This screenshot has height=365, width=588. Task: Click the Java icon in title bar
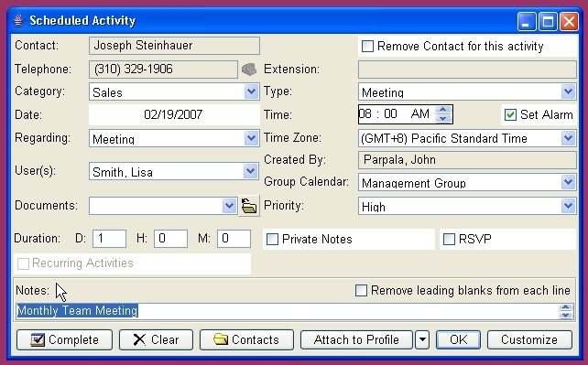click(x=18, y=20)
